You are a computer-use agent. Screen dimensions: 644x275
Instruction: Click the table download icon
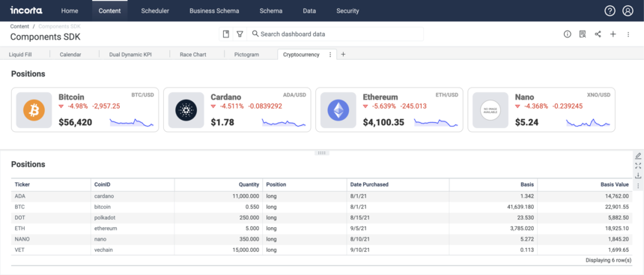point(638,175)
